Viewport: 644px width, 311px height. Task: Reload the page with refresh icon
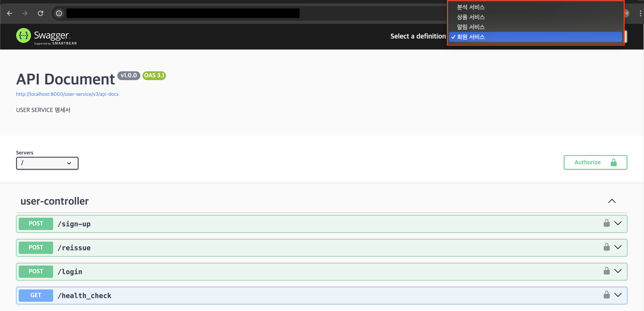40,13
